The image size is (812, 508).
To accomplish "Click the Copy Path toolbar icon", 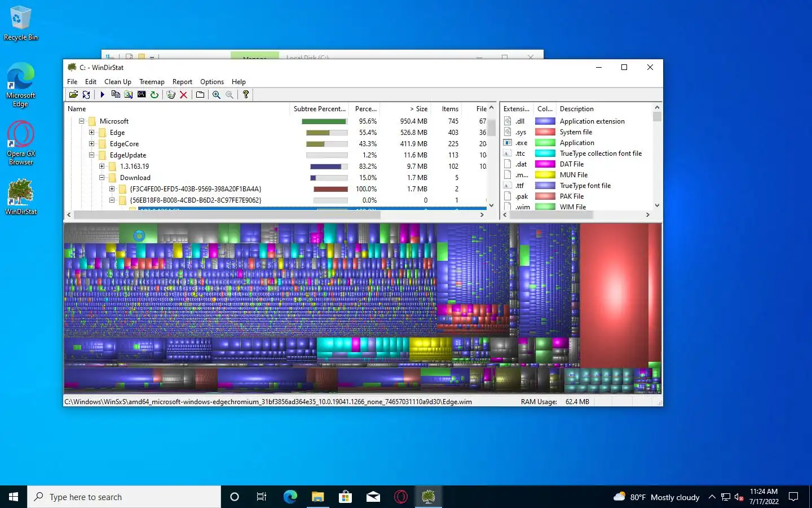I will [x=116, y=95].
